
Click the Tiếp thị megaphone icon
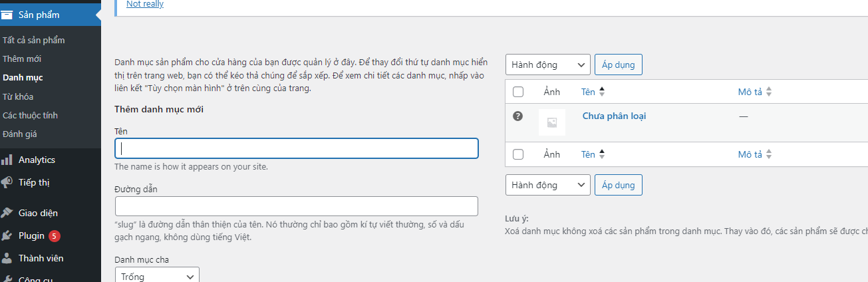point(7,182)
